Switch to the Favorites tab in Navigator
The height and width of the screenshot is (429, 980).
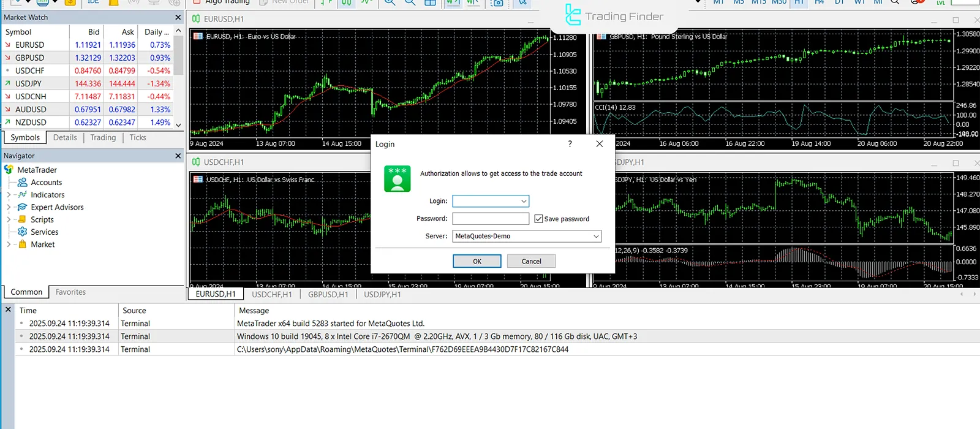[x=70, y=292]
